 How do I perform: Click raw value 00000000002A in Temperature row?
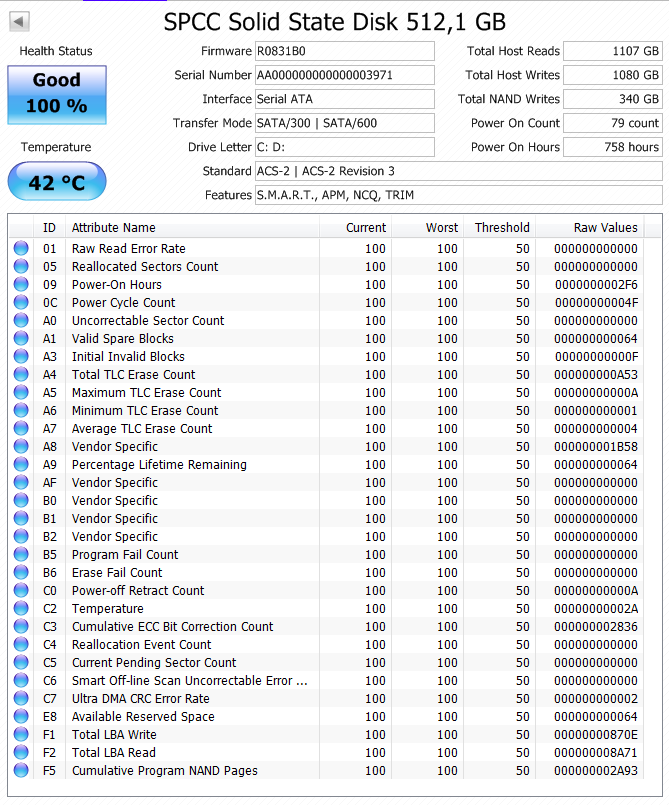pyautogui.click(x=596, y=608)
